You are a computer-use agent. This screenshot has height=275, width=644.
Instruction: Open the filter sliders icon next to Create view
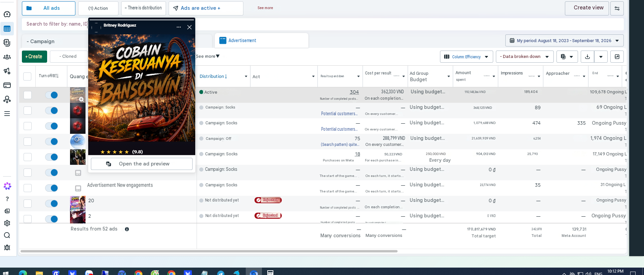(x=617, y=8)
